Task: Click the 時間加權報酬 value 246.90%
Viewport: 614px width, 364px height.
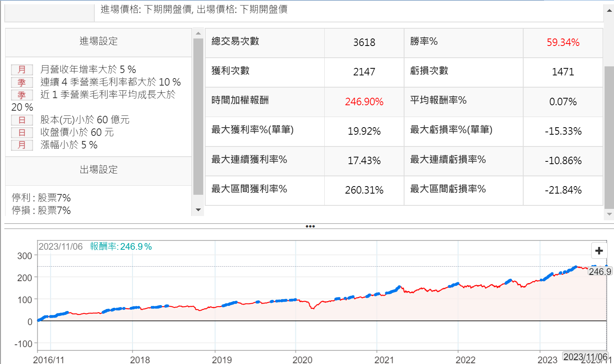Action: click(x=364, y=102)
